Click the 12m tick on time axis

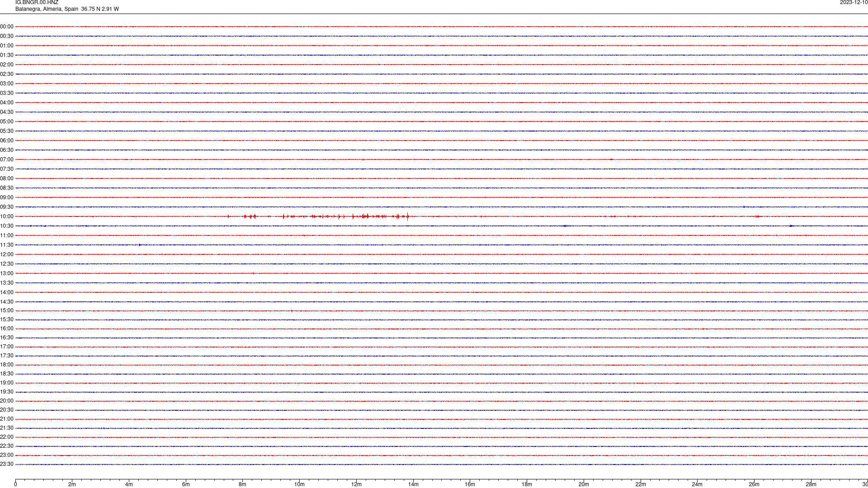(356, 484)
